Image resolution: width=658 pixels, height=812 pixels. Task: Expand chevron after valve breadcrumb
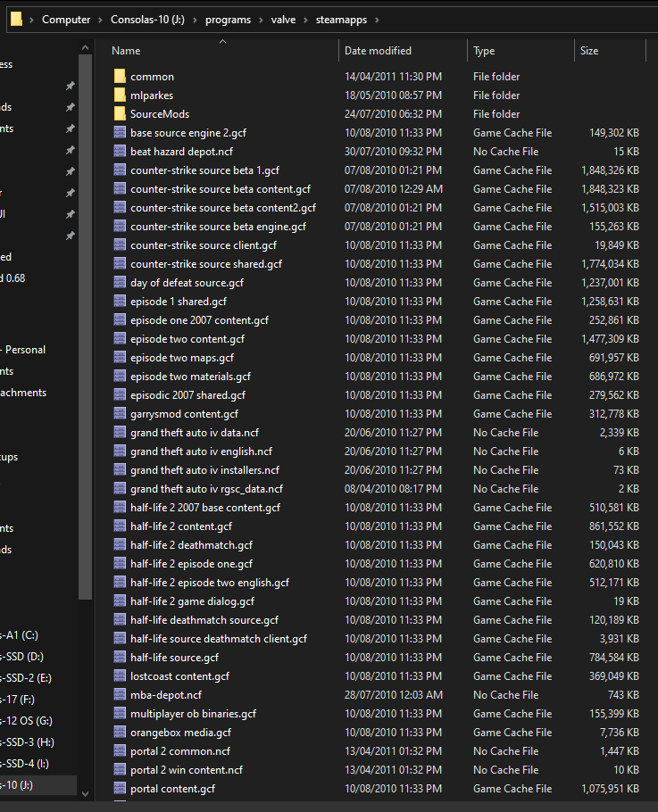coord(305,20)
